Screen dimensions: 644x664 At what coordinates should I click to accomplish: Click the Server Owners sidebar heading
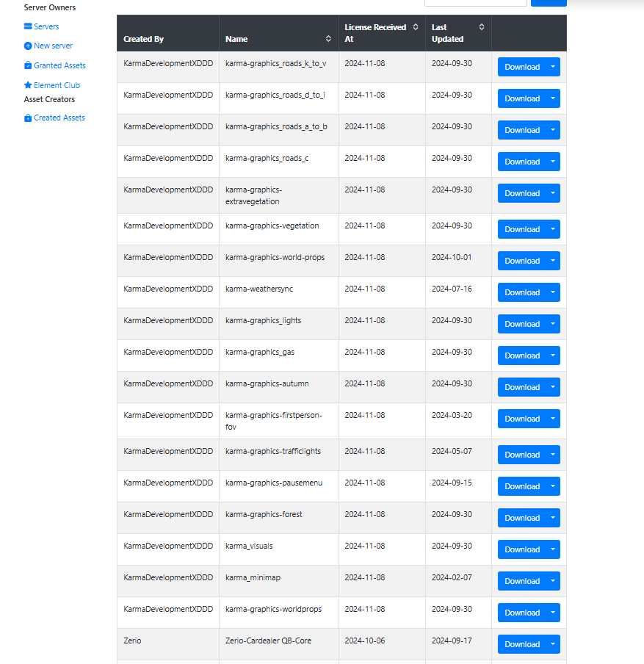(49, 7)
